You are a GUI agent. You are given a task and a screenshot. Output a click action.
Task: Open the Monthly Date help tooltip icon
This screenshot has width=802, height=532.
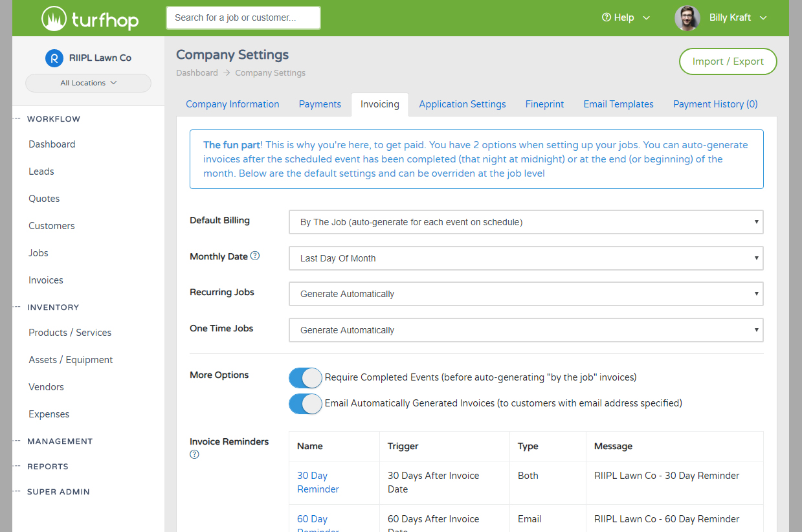253,256
